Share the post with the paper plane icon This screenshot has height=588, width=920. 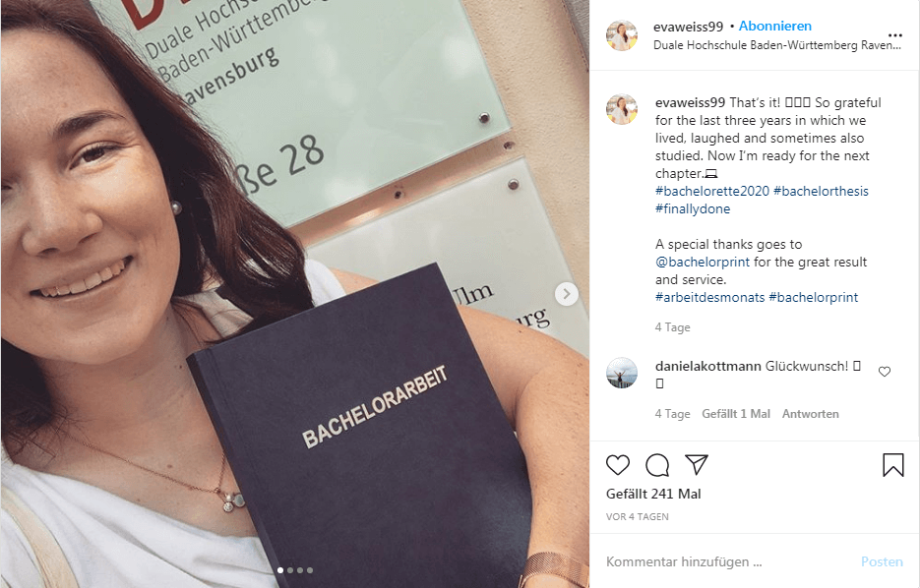(697, 464)
